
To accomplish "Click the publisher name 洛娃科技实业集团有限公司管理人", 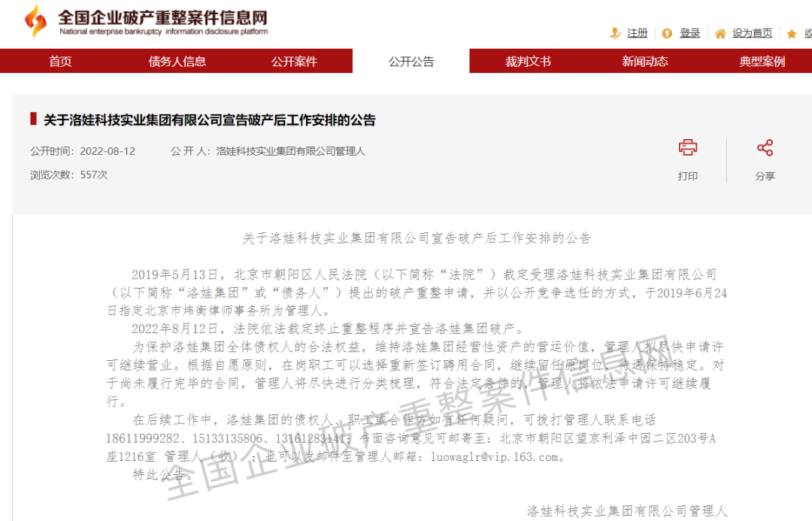I will (290, 151).
